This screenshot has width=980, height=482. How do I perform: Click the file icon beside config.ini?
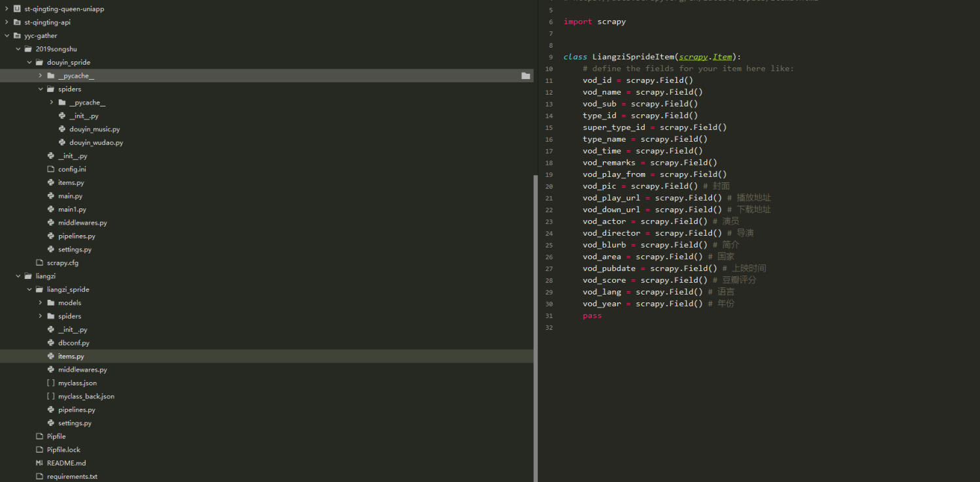click(51, 169)
